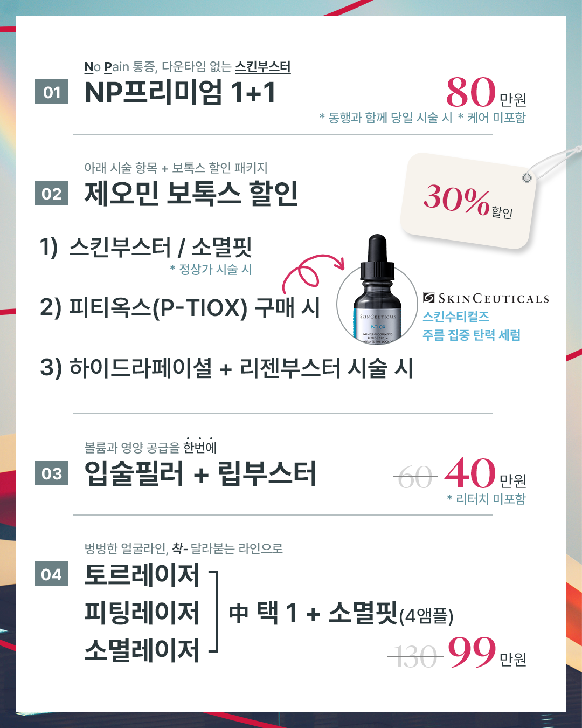Click the SkinCeuticals brand logo

click(x=486, y=298)
